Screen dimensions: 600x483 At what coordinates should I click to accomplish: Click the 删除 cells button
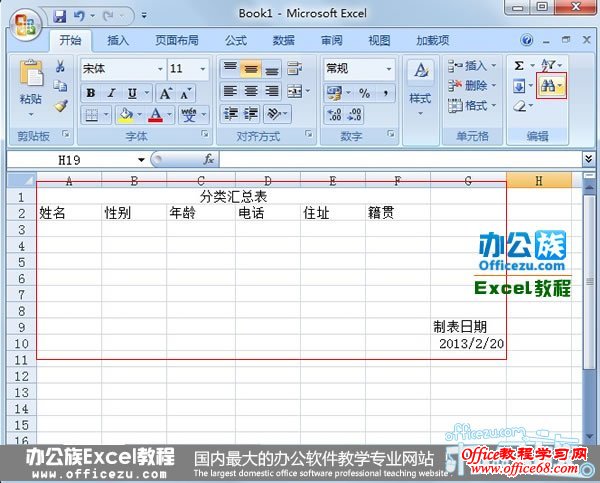pos(471,86)
